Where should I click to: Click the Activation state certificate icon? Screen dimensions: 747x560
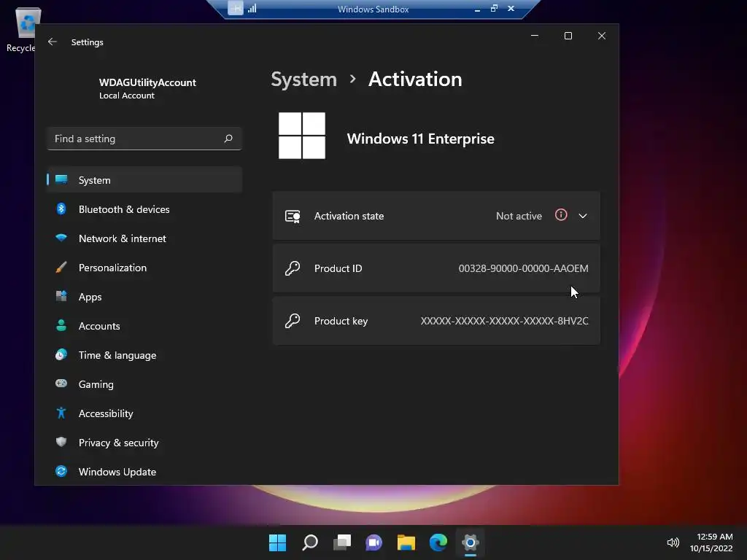pyautogui.click(x=293, y=216)
